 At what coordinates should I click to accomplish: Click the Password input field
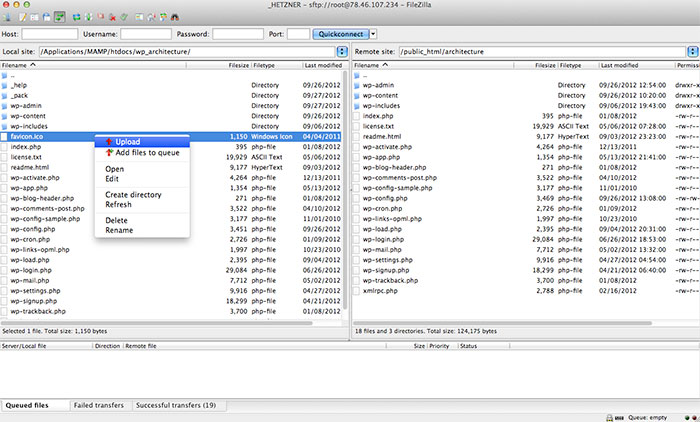click(238, 34)
